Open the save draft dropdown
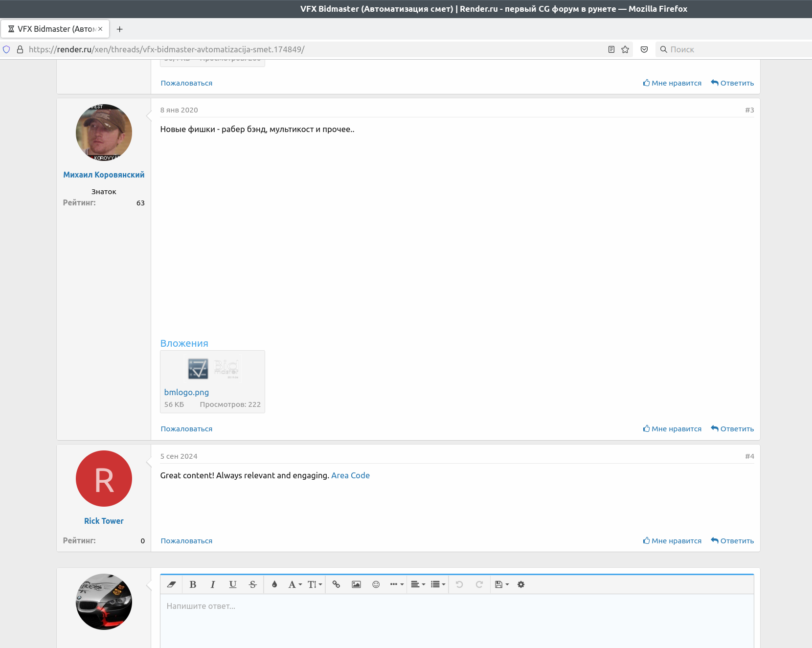812x648 pixels. (x=502, y=584)
